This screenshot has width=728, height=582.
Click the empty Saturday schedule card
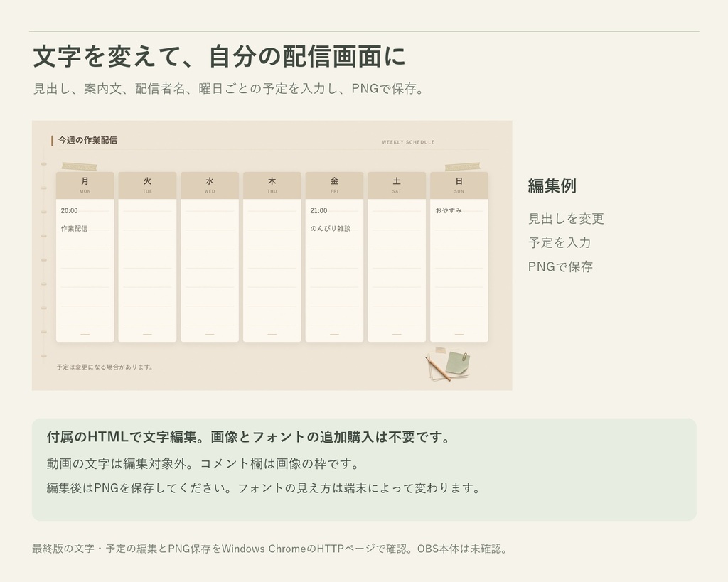[397, 271]
